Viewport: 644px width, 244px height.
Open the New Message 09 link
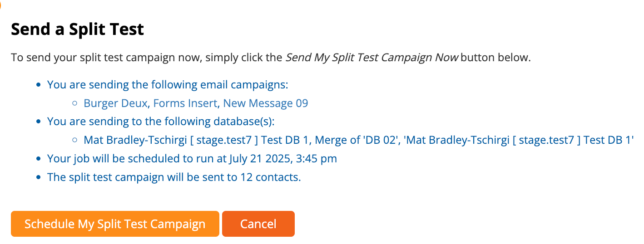click(265, 103)
